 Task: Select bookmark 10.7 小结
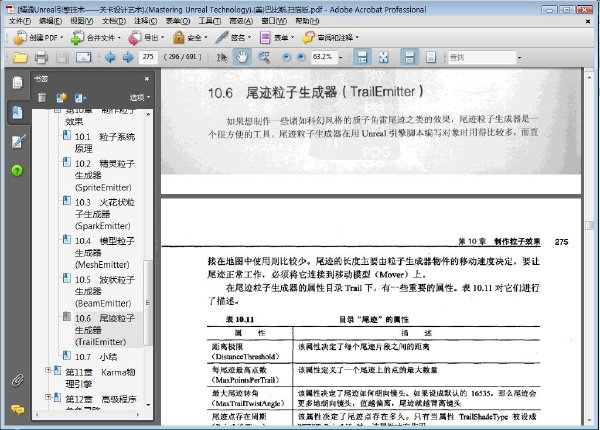(90, 357)
